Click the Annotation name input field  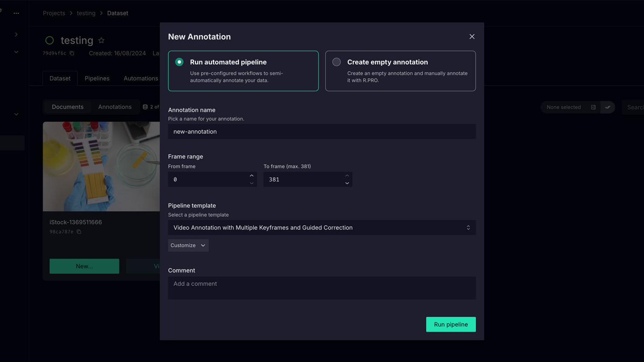[322, 131]
